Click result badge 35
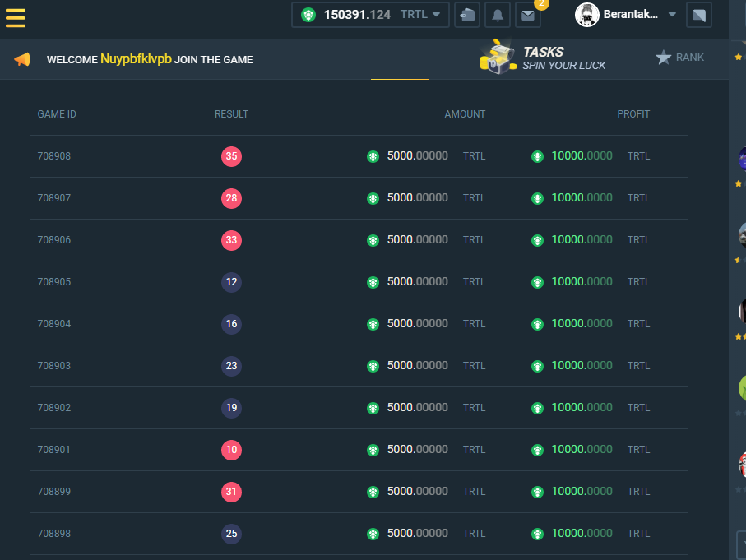The image size is (746, 560). click(x=231, y=156)
